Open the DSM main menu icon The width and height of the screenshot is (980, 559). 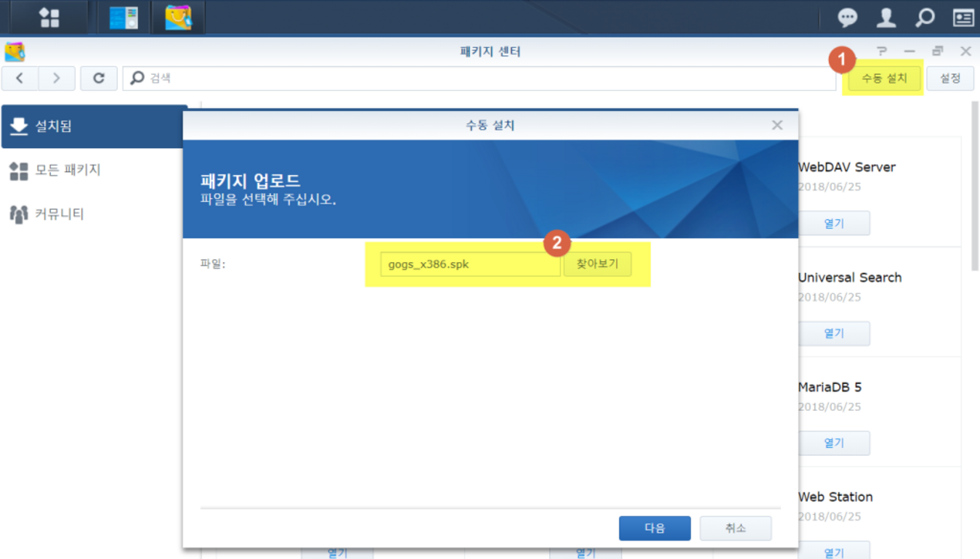49,18
